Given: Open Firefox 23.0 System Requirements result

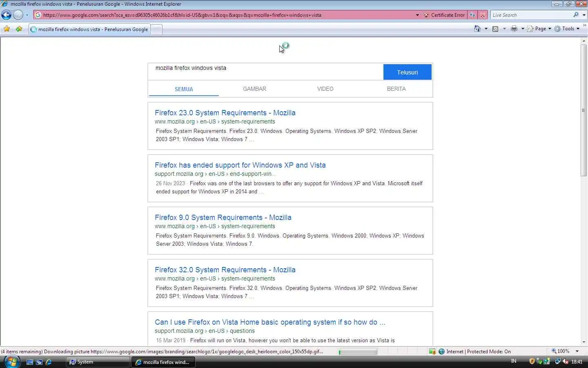Looking at the screenshot, I should [x=225, y=113].
